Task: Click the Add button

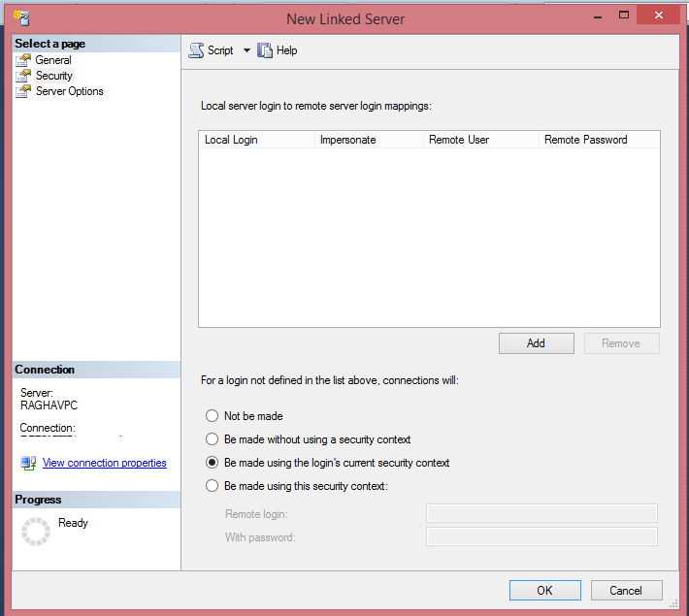Action: (536, 343)
